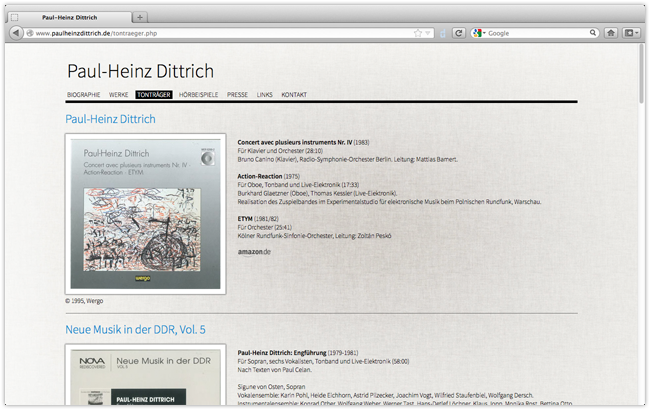Open the LINKS navigation item
Viewport: 650px width, 410px height.
[264, 95]
